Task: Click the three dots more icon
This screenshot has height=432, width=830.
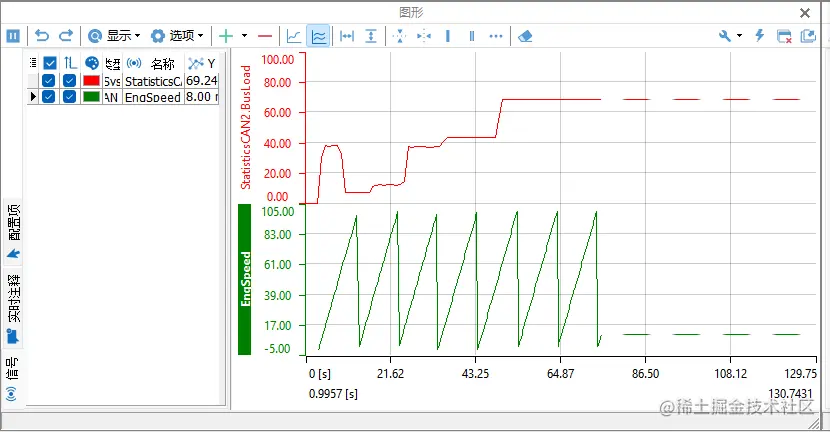Action: (495, 36)
